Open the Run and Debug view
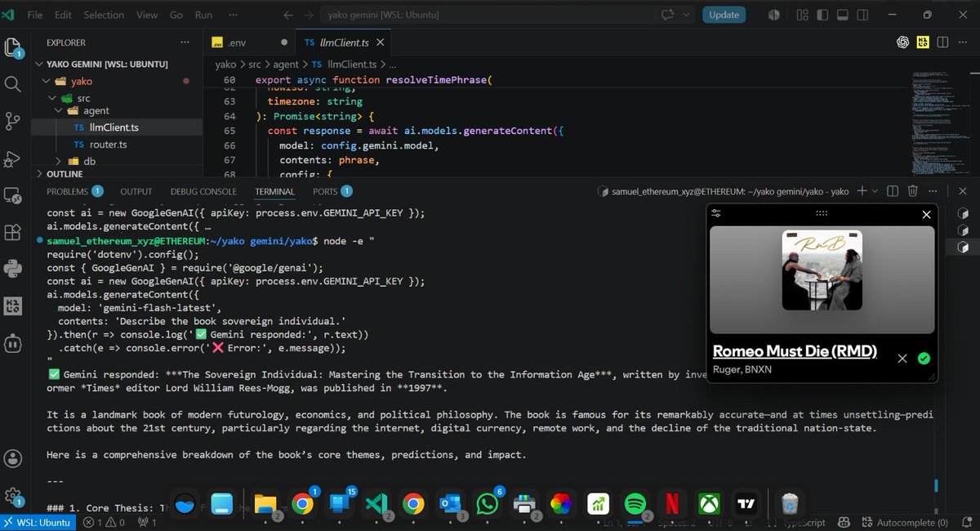Image resolution: width=980 pixels, height=531 pixels. click(x=13, y=158)
